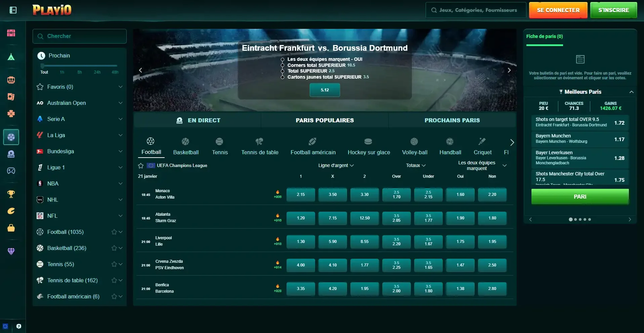Select the active sports ball sidebar icon
This screenshot has height=333, width=644.
click(x=11, y=137)
